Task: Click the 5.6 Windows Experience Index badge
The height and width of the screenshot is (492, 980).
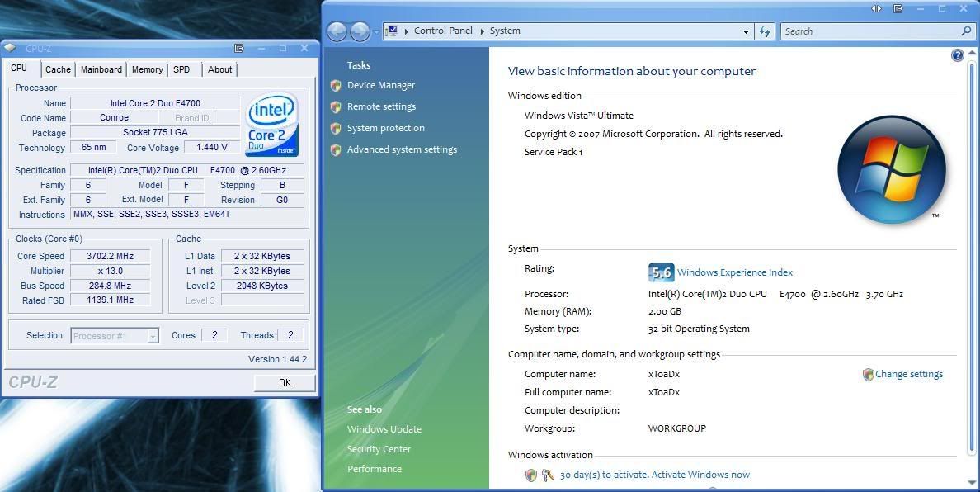Action: pos(661,272)
